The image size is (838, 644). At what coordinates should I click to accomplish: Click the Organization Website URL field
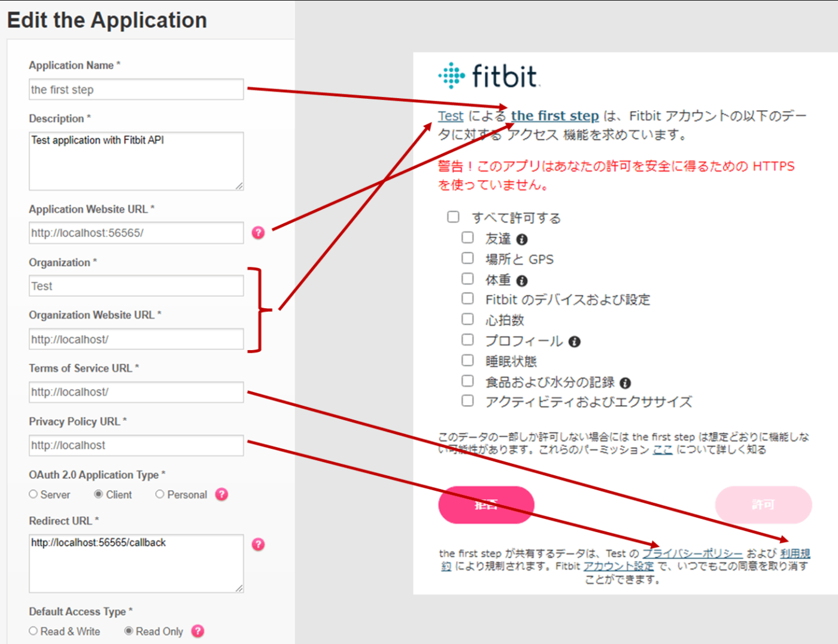136,339
